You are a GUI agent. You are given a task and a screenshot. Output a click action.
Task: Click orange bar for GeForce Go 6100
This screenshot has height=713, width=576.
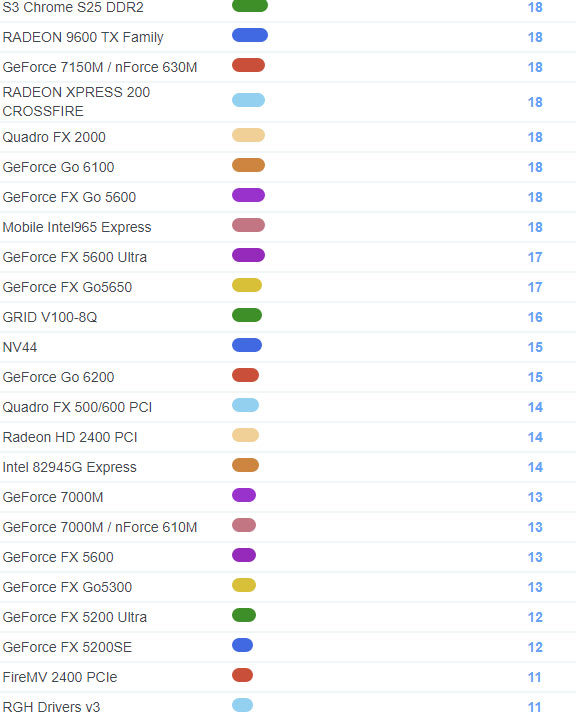pyautogui.click(x=248, y=165)
